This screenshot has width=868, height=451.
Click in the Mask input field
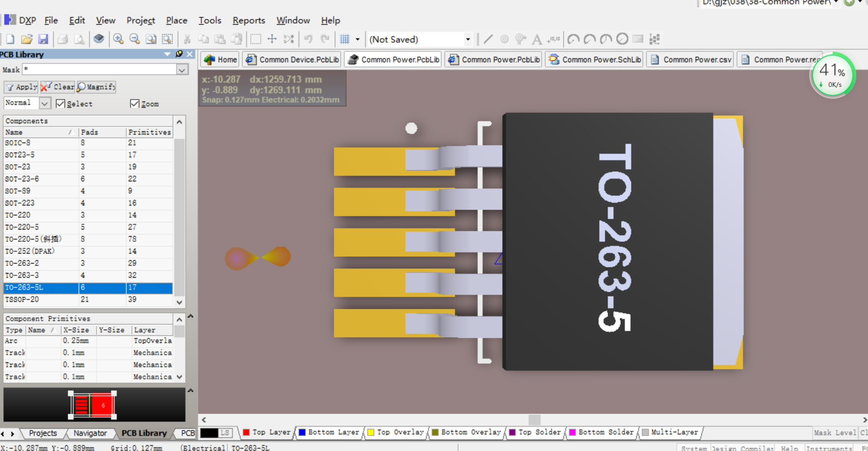pyautogui.click(x=99, y=70)
